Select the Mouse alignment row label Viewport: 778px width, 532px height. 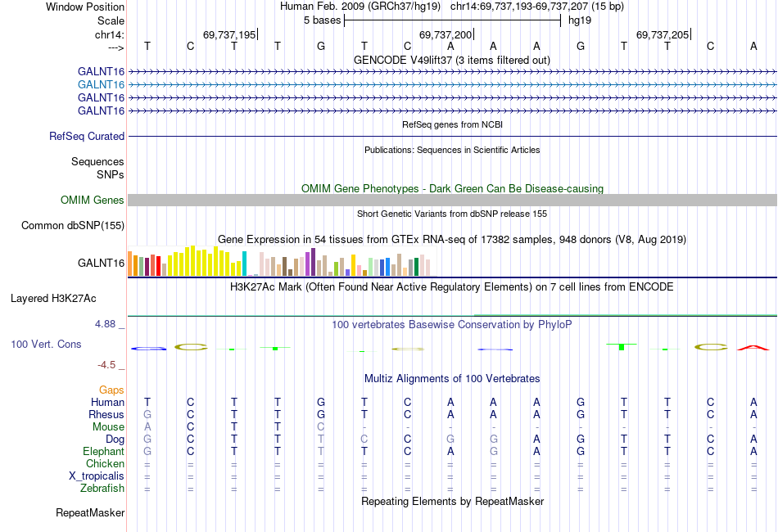point(108,427)
